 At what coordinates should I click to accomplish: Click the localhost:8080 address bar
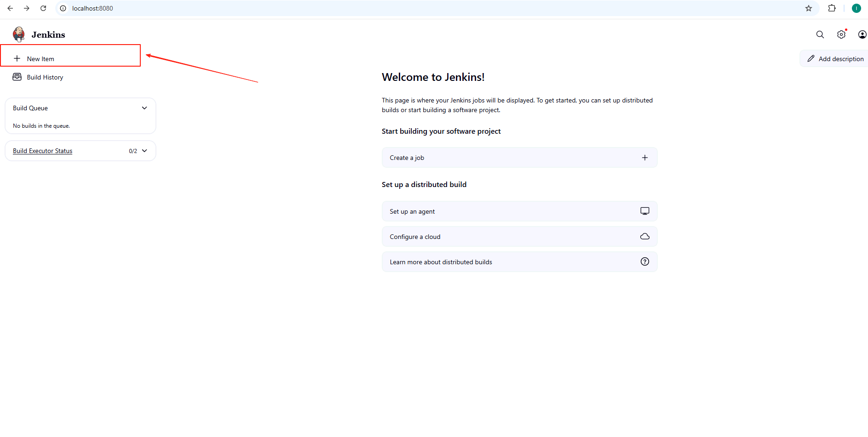(437, 8)
